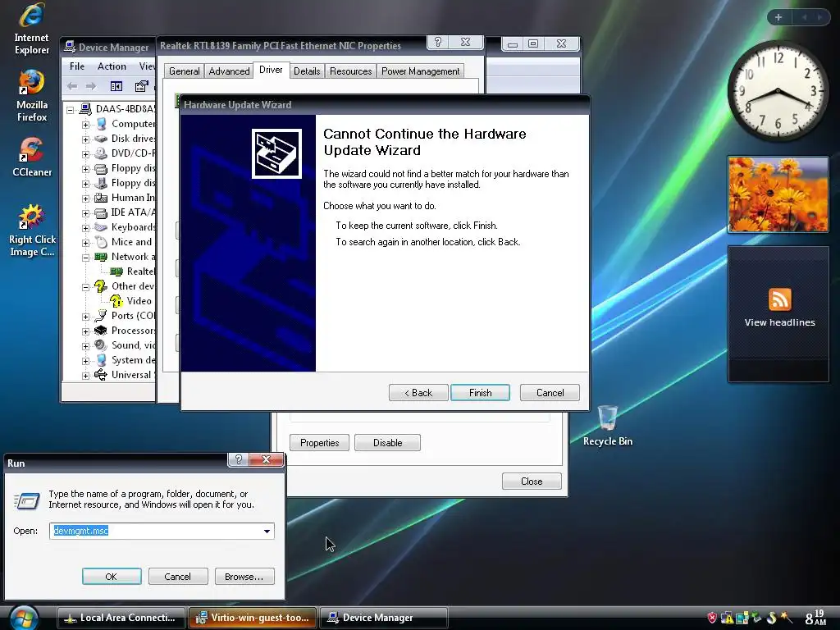Switch to the Details tab

307,71
